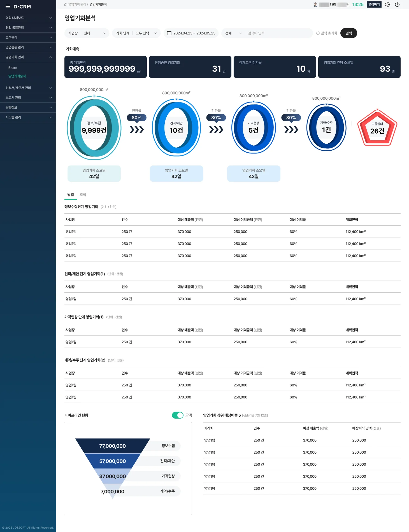
Task: Select 영업기회분석 in the sidebar
Action: coord(17,76)
